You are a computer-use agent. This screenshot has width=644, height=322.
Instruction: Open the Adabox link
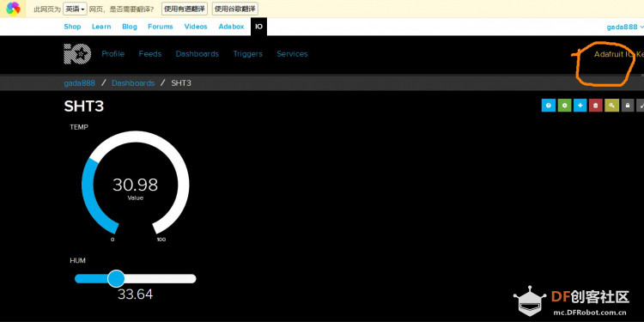[231, 27]
